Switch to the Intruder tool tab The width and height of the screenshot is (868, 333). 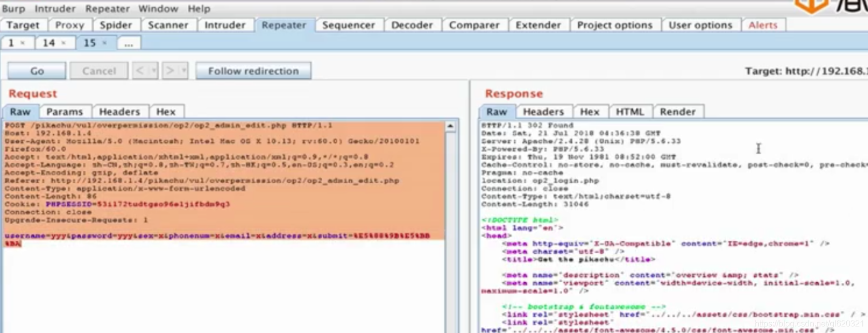pos(225,25)
